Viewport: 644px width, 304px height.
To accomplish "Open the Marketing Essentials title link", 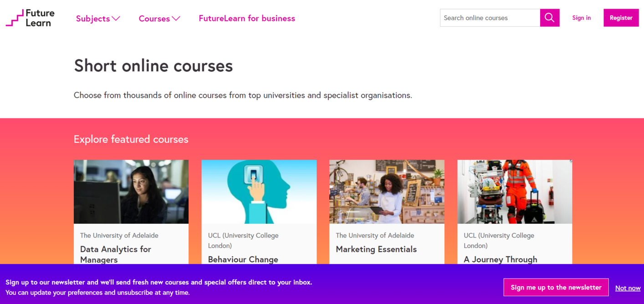I will point(376,249).
